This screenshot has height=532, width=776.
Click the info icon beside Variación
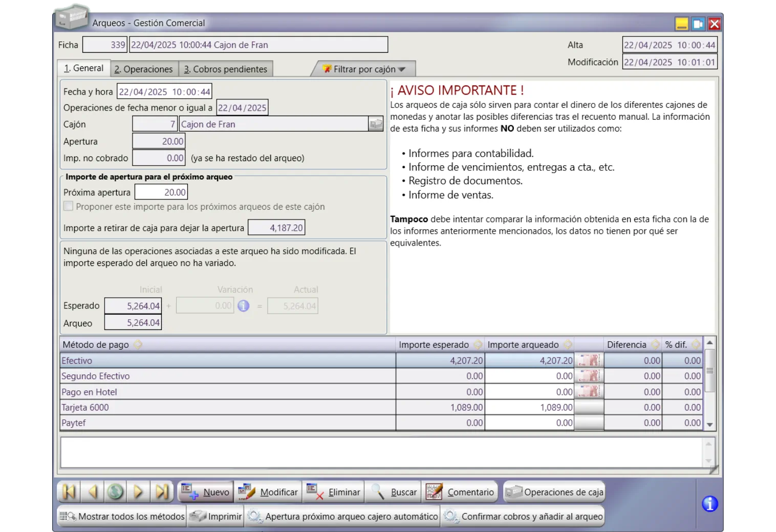[x=244, y=306]
